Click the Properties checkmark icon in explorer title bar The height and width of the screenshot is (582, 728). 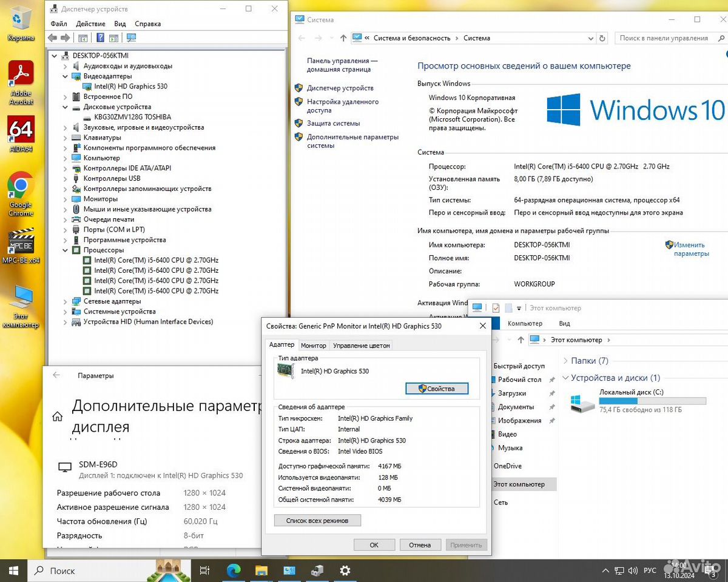(x=496, y=308)
